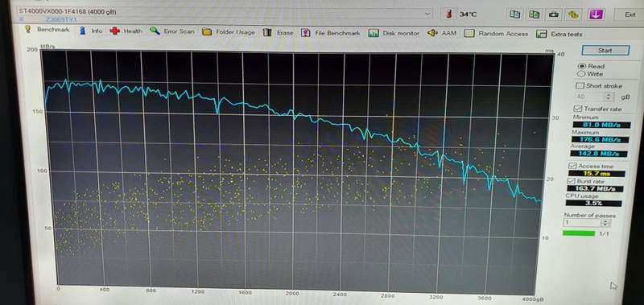Expand the ST4000VX000 drive selection dropdown
This screenshot has height=305, width=644.
click(x=427, y=14)
